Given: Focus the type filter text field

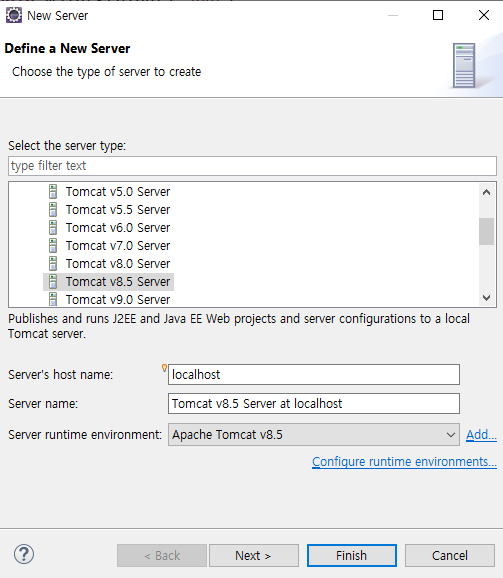Looking at the screenshot, I should point(252,166).
